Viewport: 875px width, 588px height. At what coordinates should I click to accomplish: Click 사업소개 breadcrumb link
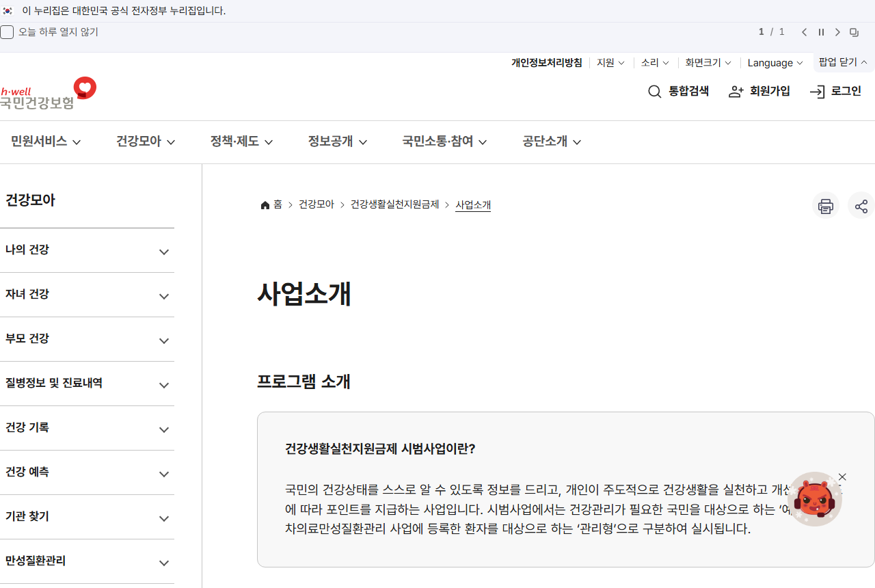pos(473,204)
